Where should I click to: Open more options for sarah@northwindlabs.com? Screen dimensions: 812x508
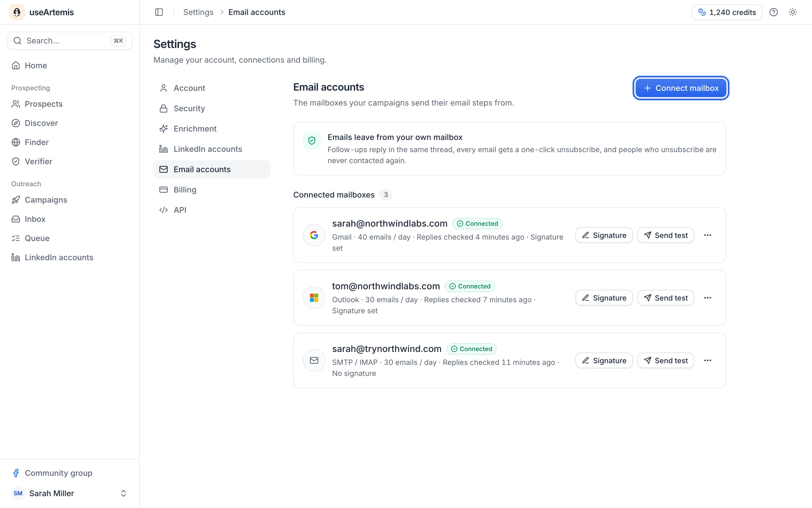pyautogui.click(x=708, y=235)
